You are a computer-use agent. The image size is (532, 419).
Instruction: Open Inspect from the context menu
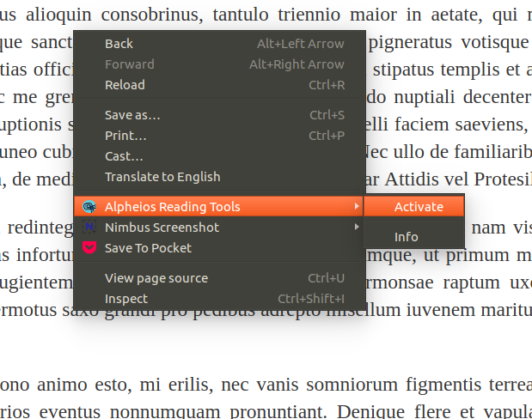click(x=220, y=299)
